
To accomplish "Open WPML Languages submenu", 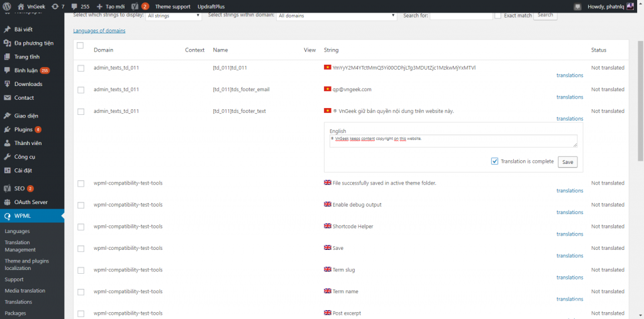I will [17, 231].
